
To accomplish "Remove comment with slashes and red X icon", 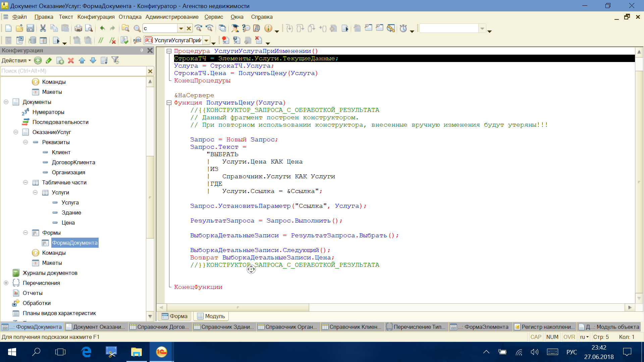I will pos(112,41).
